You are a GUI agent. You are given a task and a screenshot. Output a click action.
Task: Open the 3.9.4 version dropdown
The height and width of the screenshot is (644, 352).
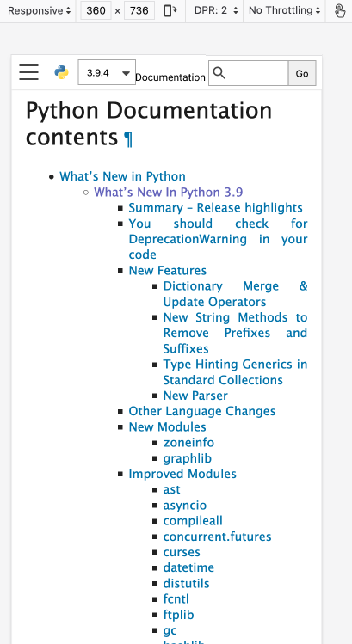[x=107, y=72]
